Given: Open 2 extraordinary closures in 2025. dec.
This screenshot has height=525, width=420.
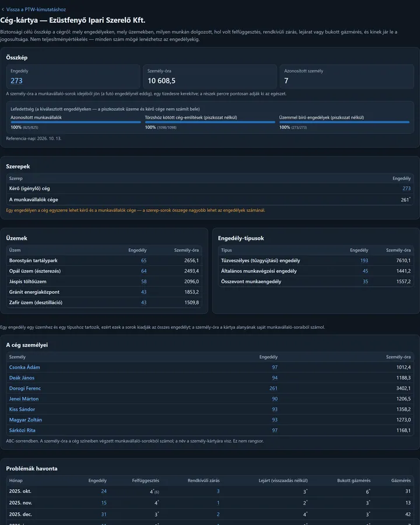Looking at the screenshot, I should coord(218,514).
